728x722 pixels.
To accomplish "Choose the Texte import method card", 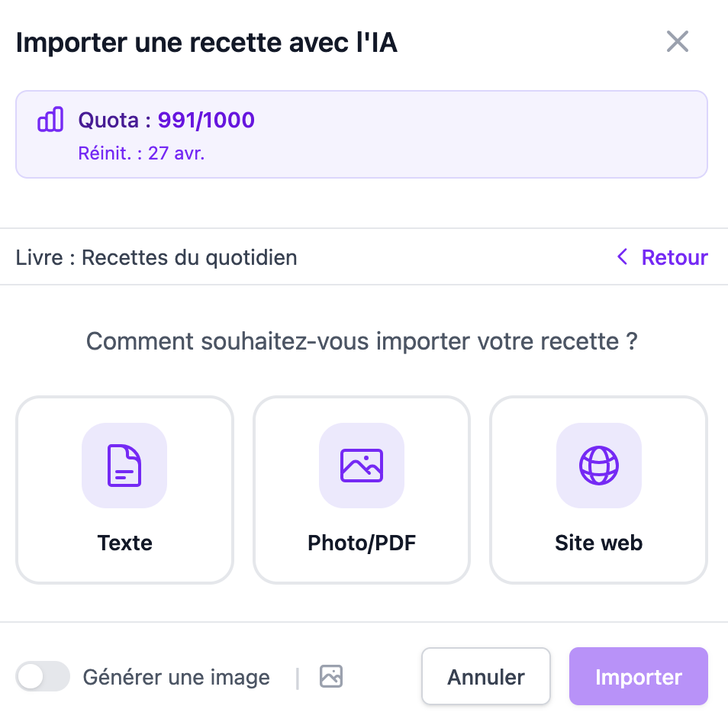I will point(124,490).
